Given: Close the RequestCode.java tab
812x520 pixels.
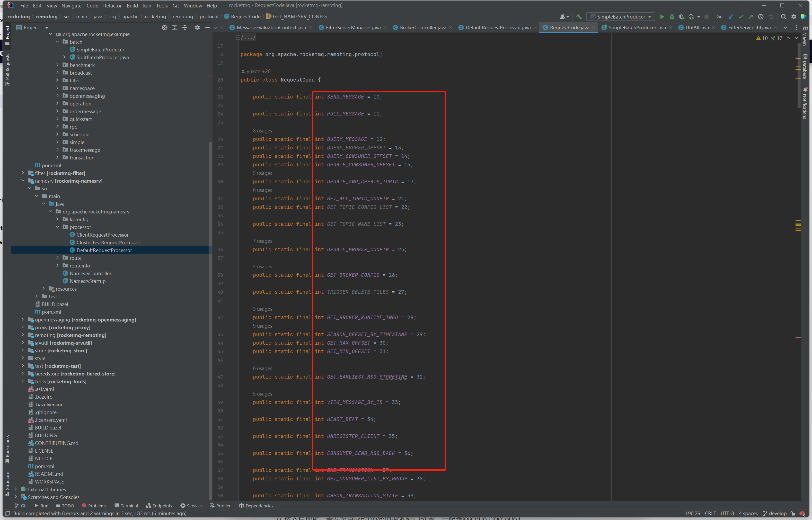Looking at the screenshot, I should click(594, 28).
